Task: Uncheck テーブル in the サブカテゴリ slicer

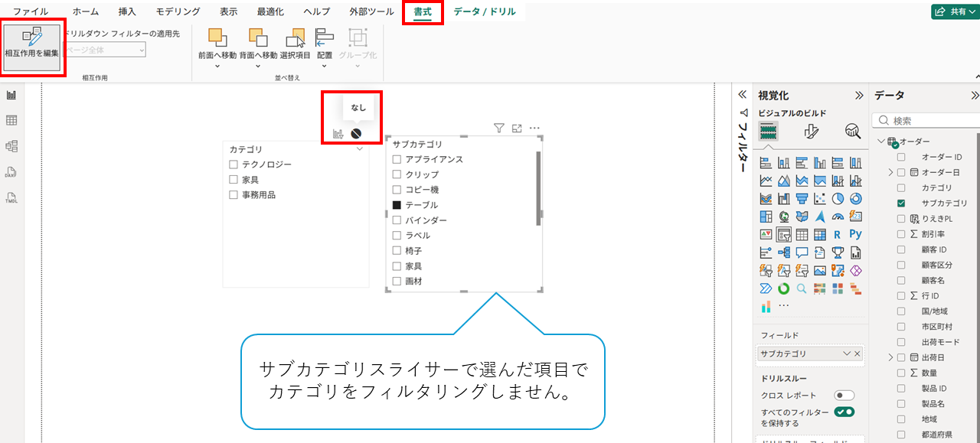Action: pyautogui.click(x=397, y=205)
